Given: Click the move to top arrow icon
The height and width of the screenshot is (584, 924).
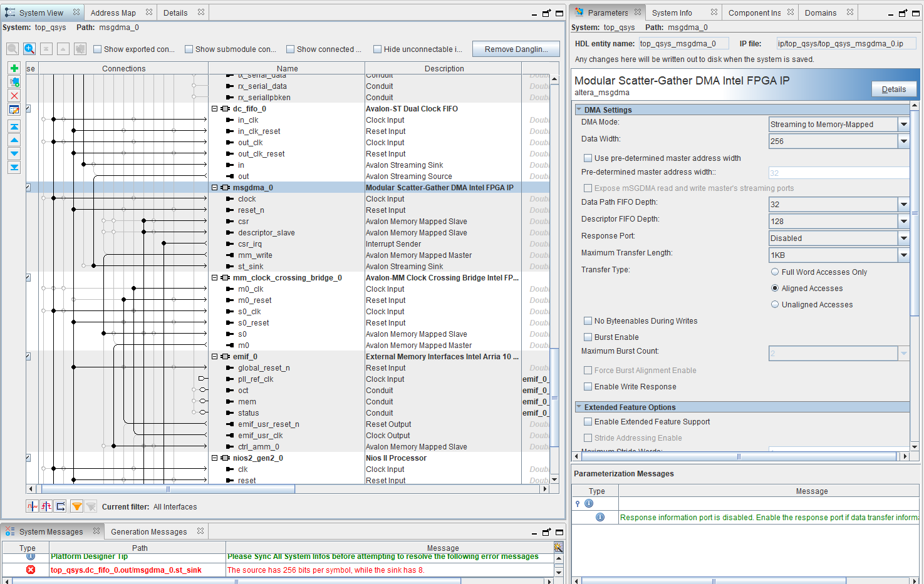Looking at the screenshot, I should pos(14,126).
